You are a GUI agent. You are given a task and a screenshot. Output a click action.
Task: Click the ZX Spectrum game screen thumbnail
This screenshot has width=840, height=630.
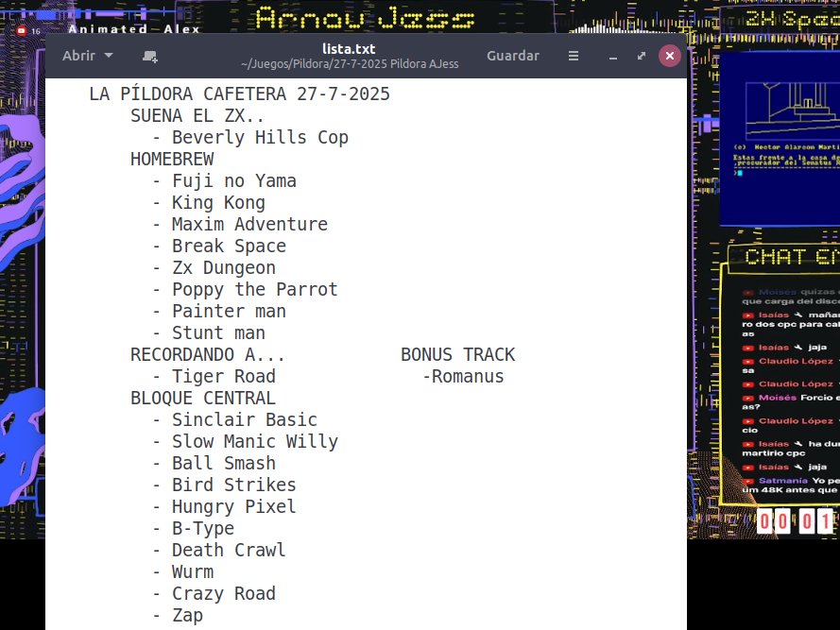point(780,138)
